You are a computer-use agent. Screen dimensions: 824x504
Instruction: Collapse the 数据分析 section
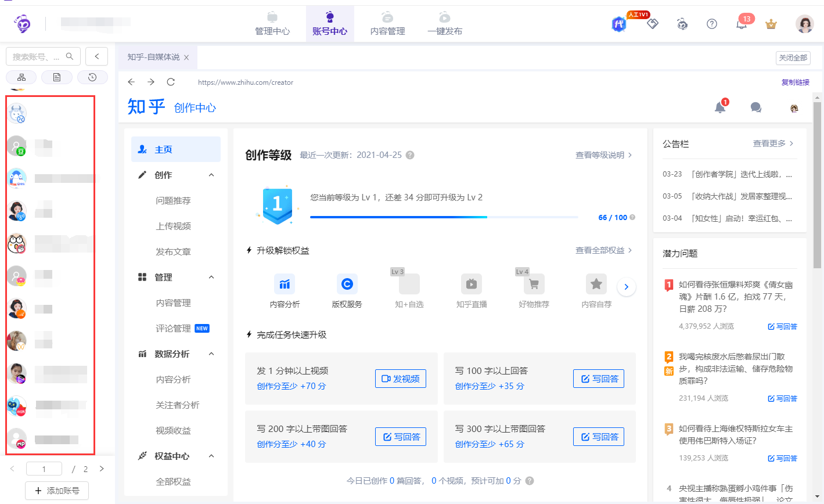tap(211, 354)
